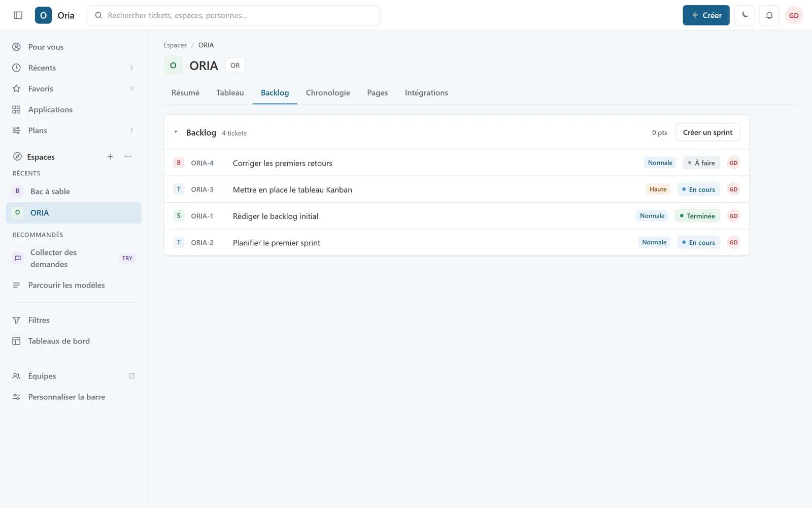Change the En cours status of ORIA-2

pyautogui.click(x=698, y=242)
